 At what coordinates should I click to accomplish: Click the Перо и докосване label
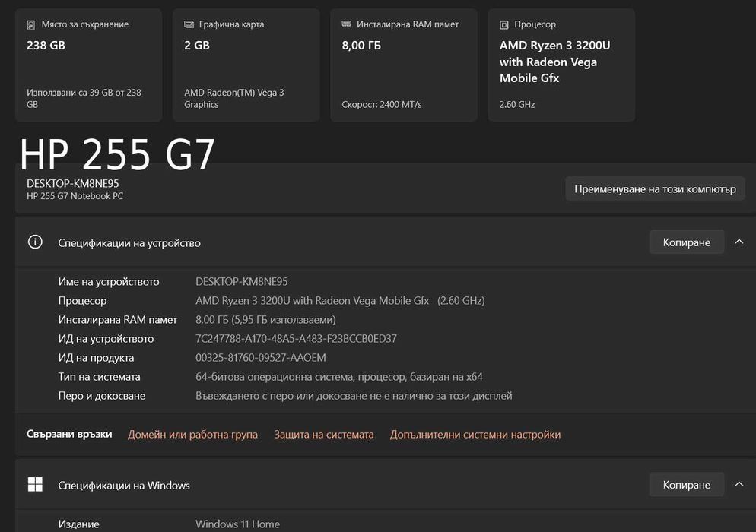pyautogui.click(x=102, y=396)
